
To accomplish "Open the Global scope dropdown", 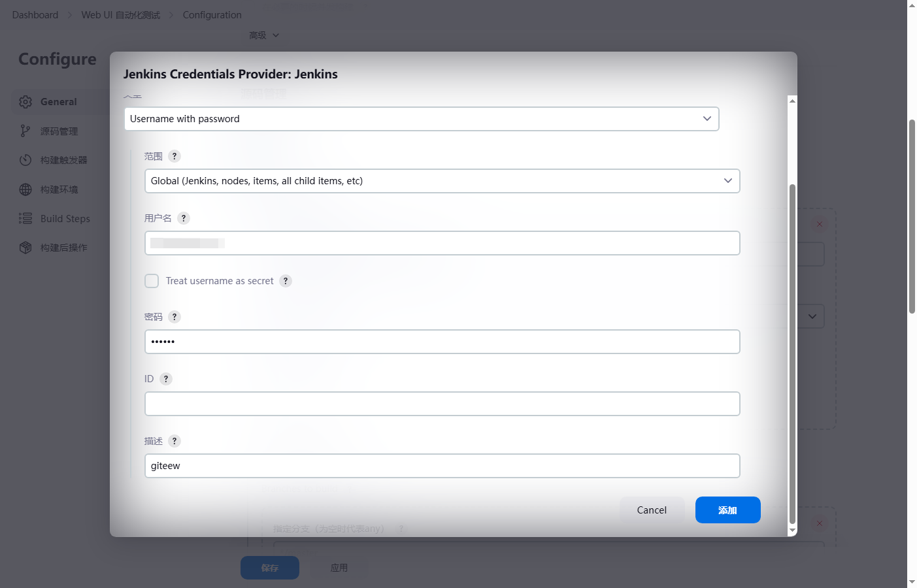I will pyautogui.click(x=442, y=181).
